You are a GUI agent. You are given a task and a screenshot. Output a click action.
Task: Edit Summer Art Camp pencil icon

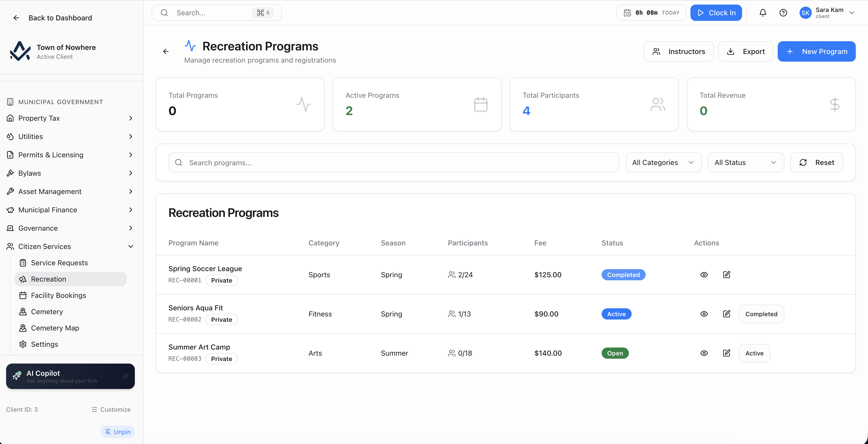pyautogui.click(x=727, y=353)
